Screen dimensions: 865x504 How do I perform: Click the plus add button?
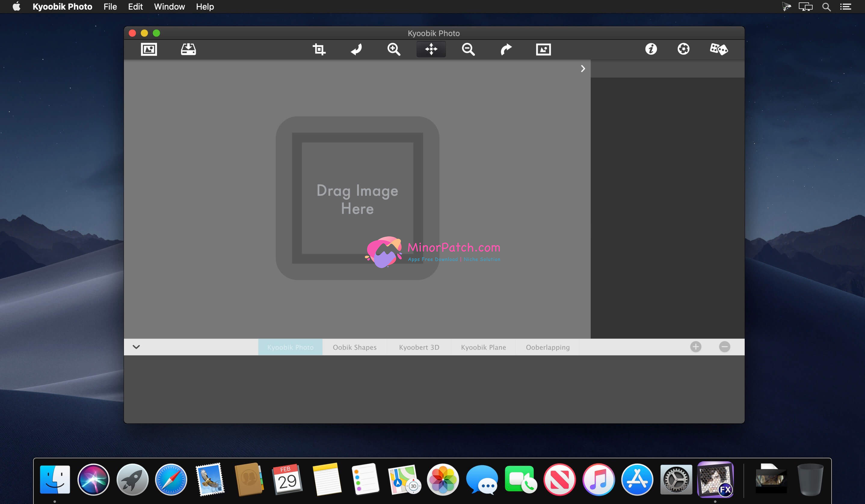click(x=695, y=346)
